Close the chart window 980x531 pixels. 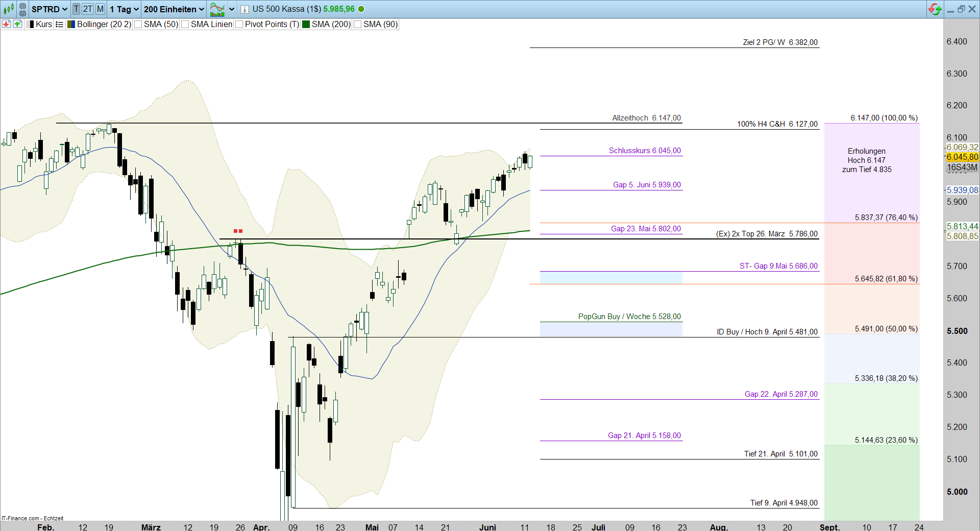[x=972, y=9]
